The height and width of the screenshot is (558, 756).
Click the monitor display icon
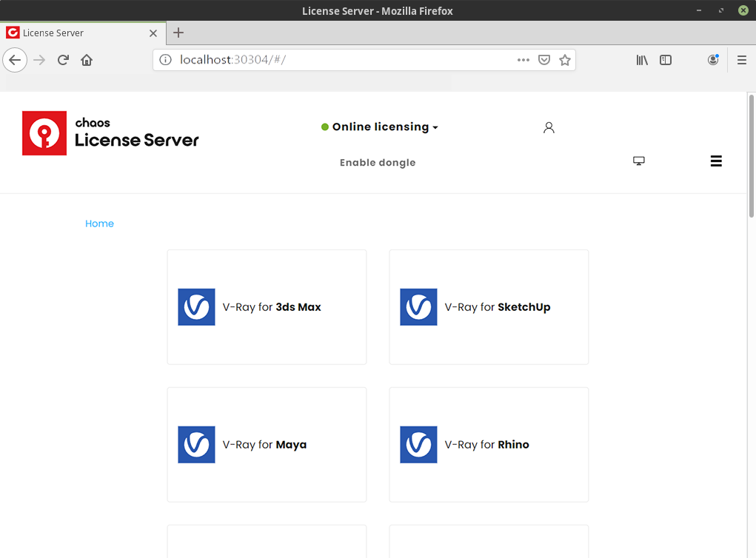tap(639, 161)
